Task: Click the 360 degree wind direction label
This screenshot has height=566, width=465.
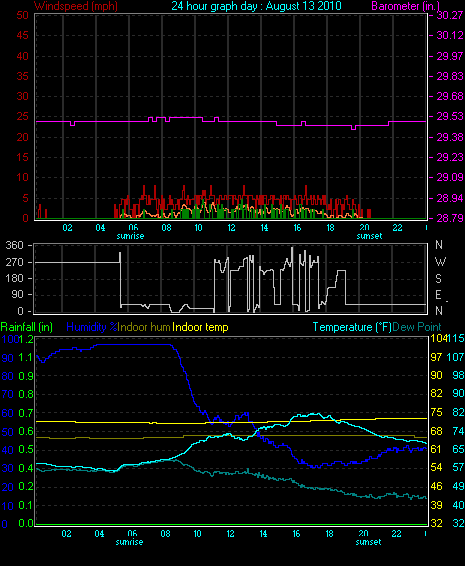Action: click(x=14, y=245)
